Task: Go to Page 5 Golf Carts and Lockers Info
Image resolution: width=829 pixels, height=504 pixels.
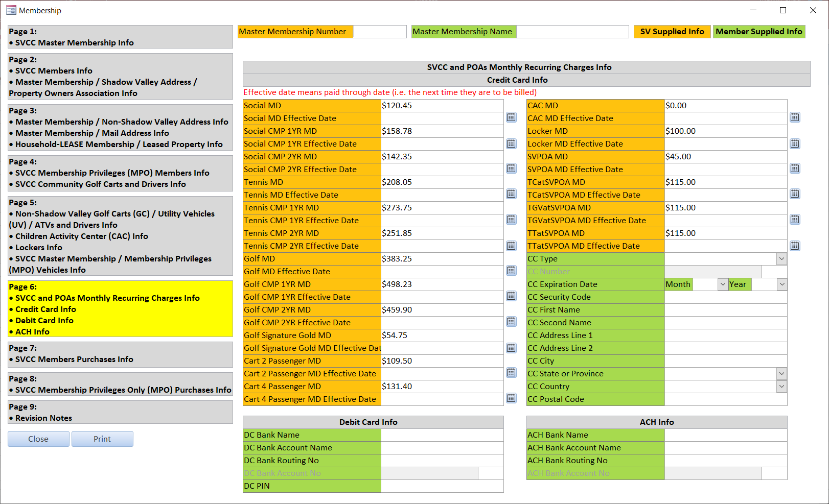Action: (120, 236)
